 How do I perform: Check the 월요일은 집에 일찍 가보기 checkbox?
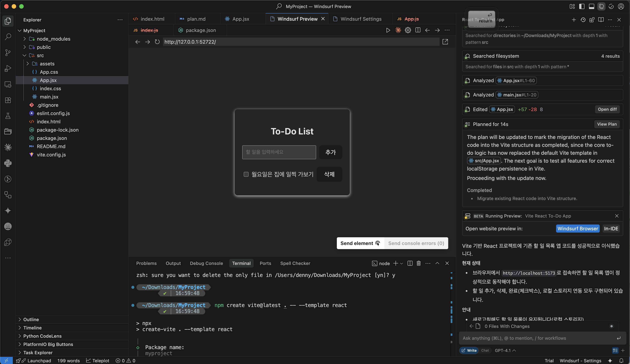(246, 174)
